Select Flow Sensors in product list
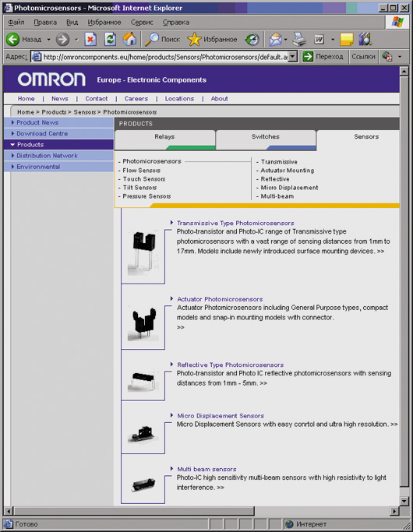Image resolution: width=413 pixels, height=532 pixels. (x=142, y=171)
